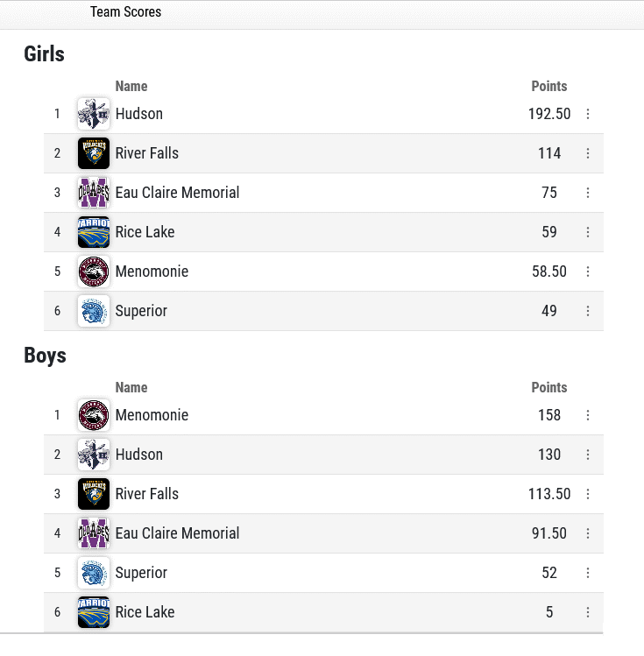Click Rice Lake Warriors girls logo

[94, 232]
